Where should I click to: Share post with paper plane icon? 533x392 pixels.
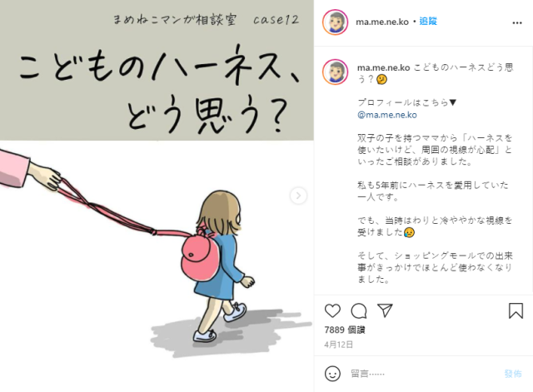(385, 310)
